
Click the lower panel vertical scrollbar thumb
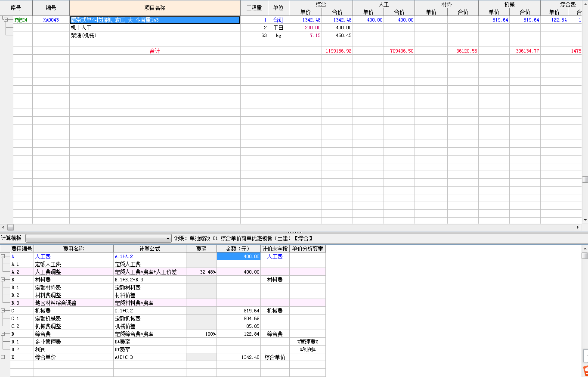pos(585,255)
